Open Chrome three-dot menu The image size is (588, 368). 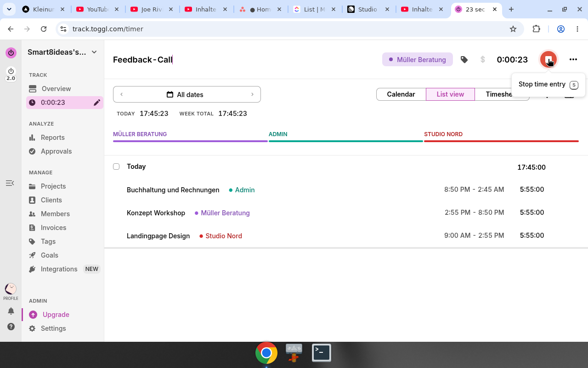(x=577, y=29)
